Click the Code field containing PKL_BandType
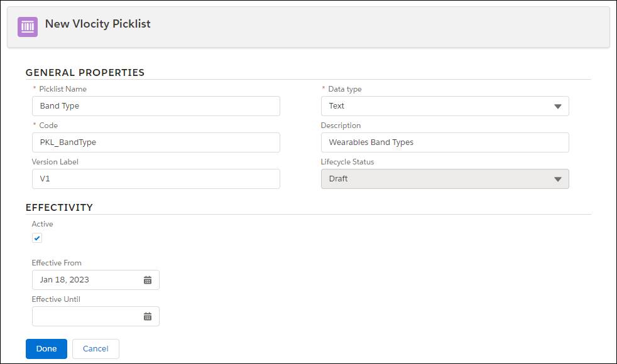Screen dimensions: 617x364 point(156,142)
